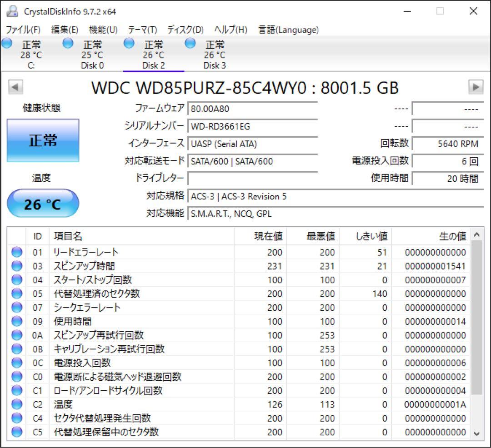Image resolution: width=491 pixels, height=448 pixels.
Task: Open the 言語(Language) menu
Action: point(288,30)
